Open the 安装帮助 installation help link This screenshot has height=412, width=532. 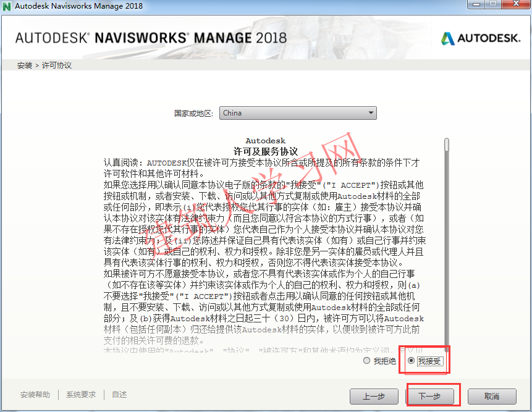[x=35, y=395]
